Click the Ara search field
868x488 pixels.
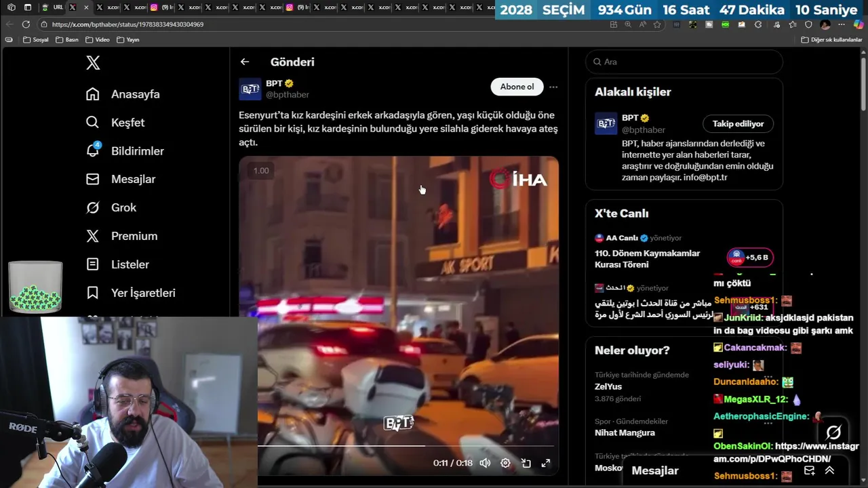tap(684, 62)
